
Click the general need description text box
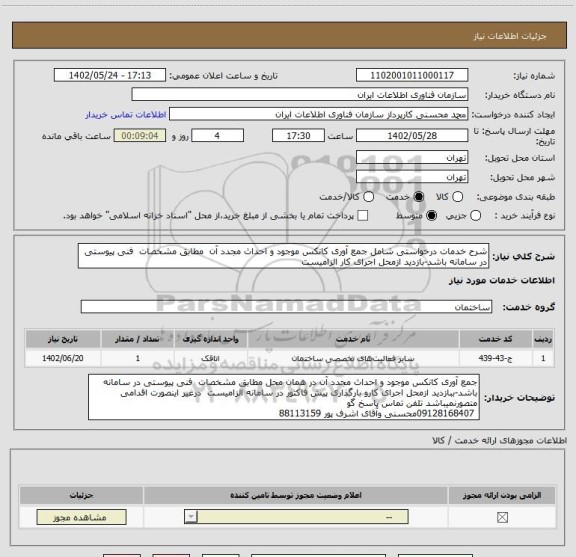tap(283, 256)
